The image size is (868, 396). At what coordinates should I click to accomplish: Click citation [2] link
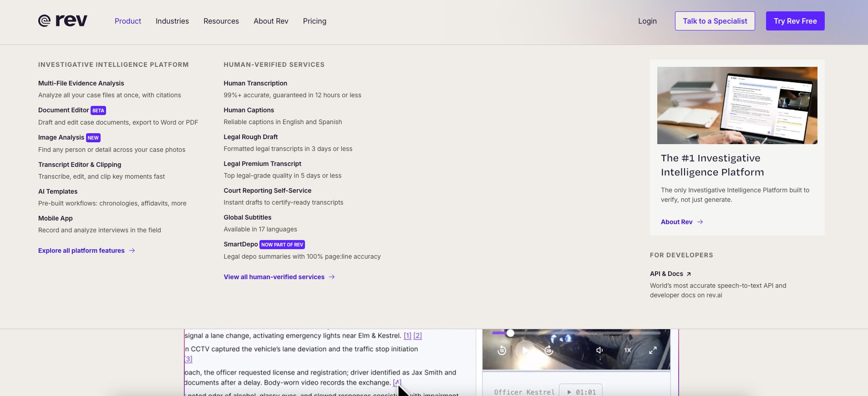point(417,336)
